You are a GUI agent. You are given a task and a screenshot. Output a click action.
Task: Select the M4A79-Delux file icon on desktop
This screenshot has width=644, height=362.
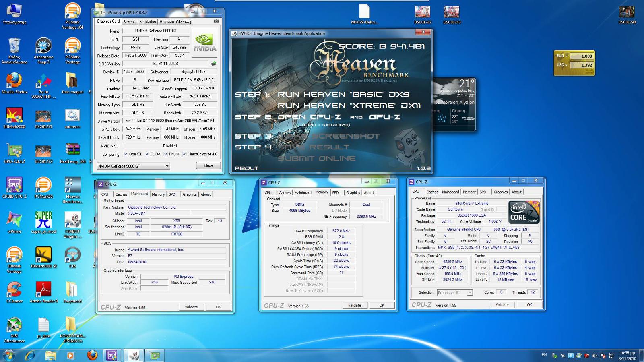click(x=364, y=14)
